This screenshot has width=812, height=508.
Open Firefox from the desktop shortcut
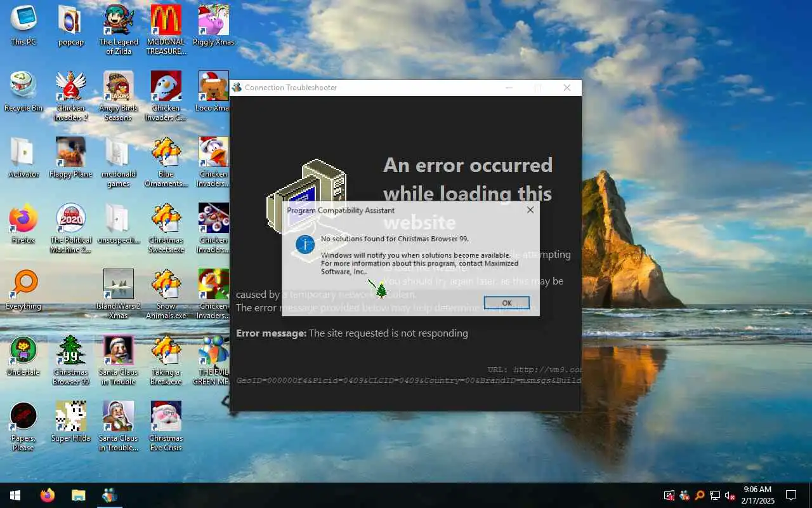(x=23, y=224)
